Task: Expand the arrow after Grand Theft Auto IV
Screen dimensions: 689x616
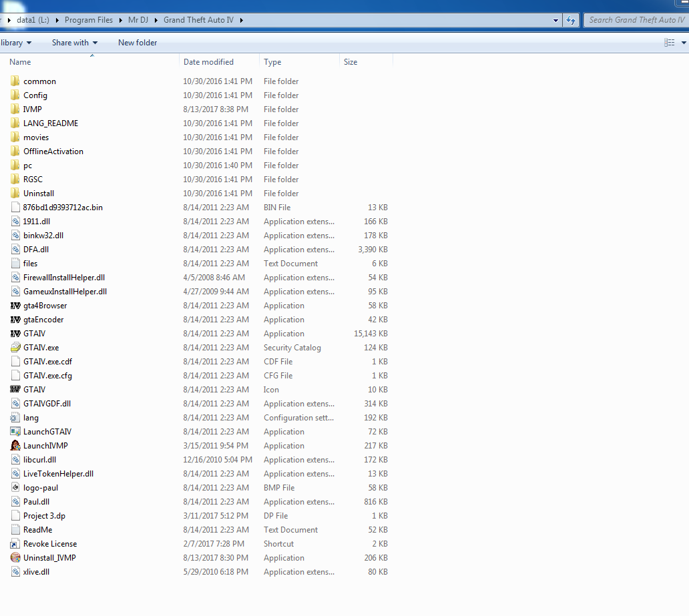Action: [241, 20]
